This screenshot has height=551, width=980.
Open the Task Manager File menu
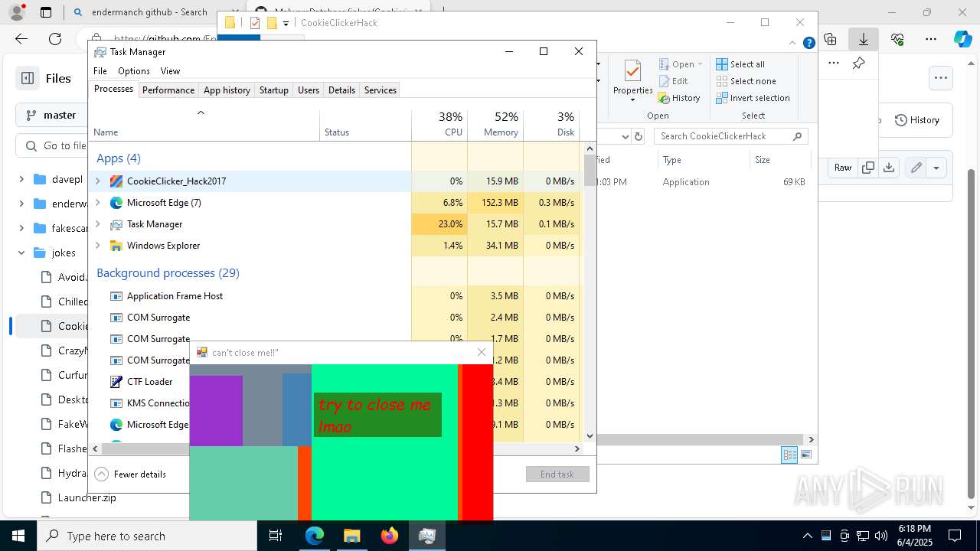click(x=100, y=71)
